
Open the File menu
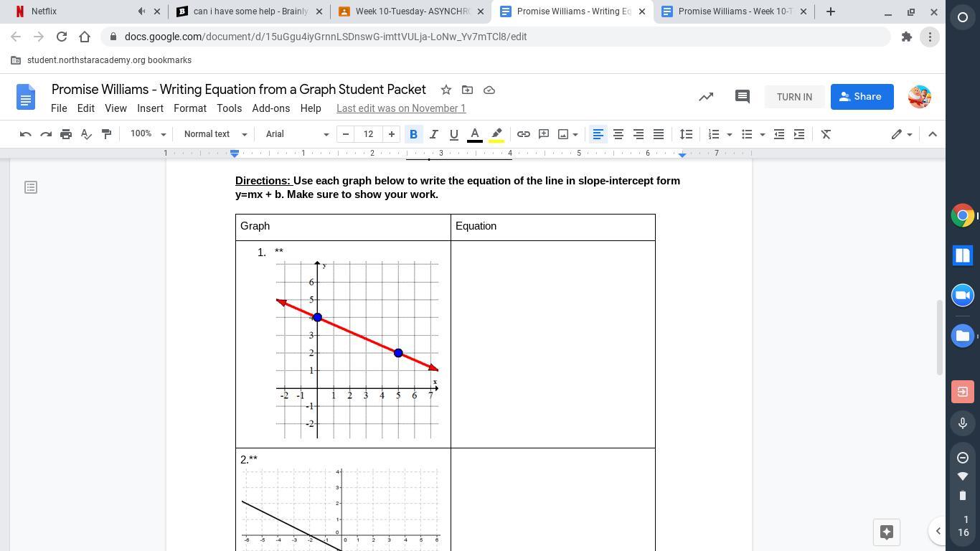pyautogui.click(x=59, y=108)
